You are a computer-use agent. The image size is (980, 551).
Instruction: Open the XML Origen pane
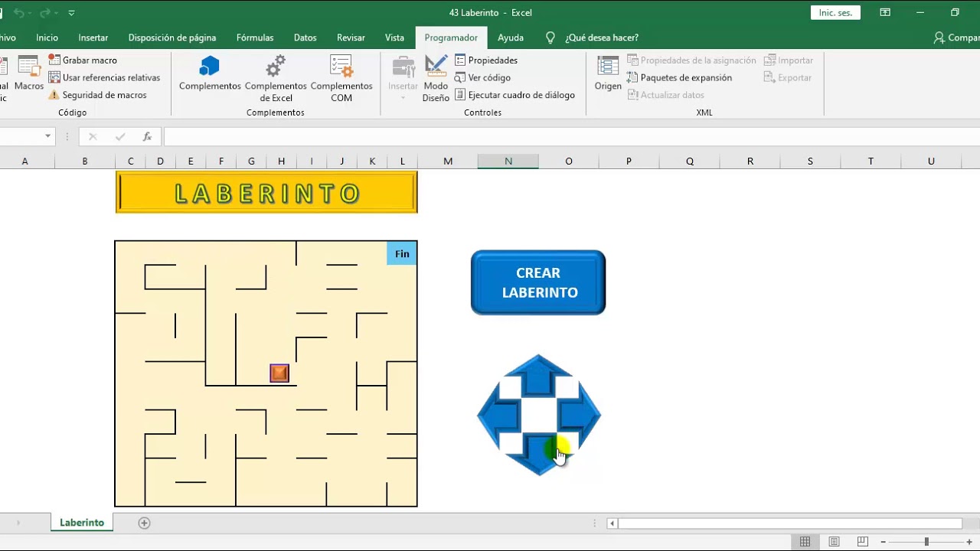point(608,73)
